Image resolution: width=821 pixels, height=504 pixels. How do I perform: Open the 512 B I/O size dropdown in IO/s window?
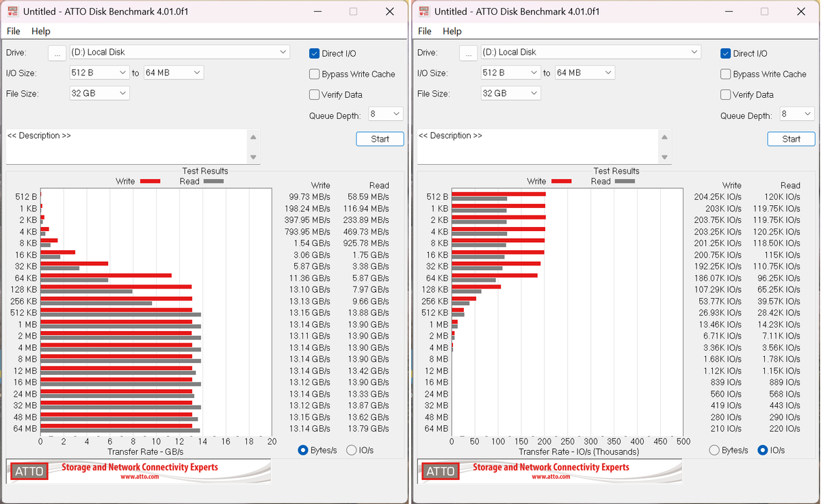point(510,72)
